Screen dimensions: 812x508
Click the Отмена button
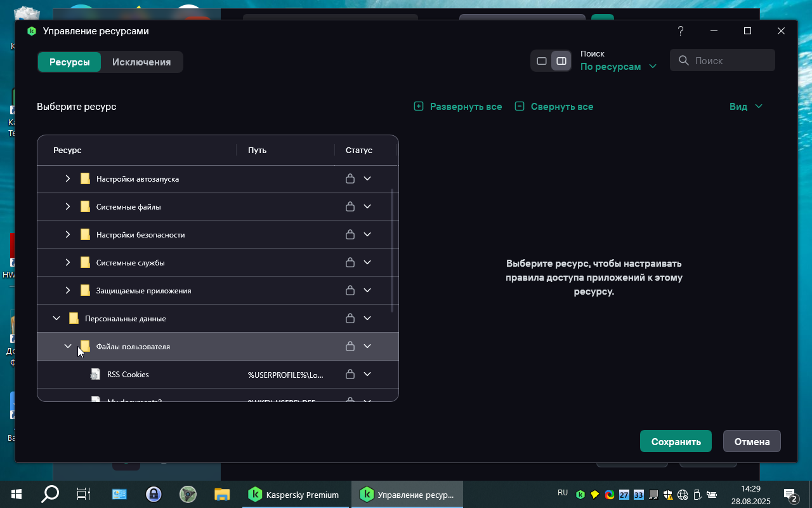752,441
